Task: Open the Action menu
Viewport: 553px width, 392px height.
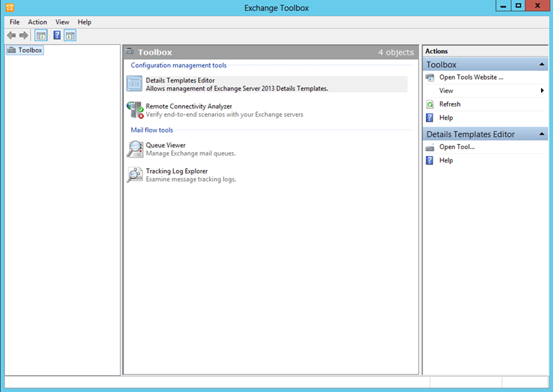Action: point(37,22)
